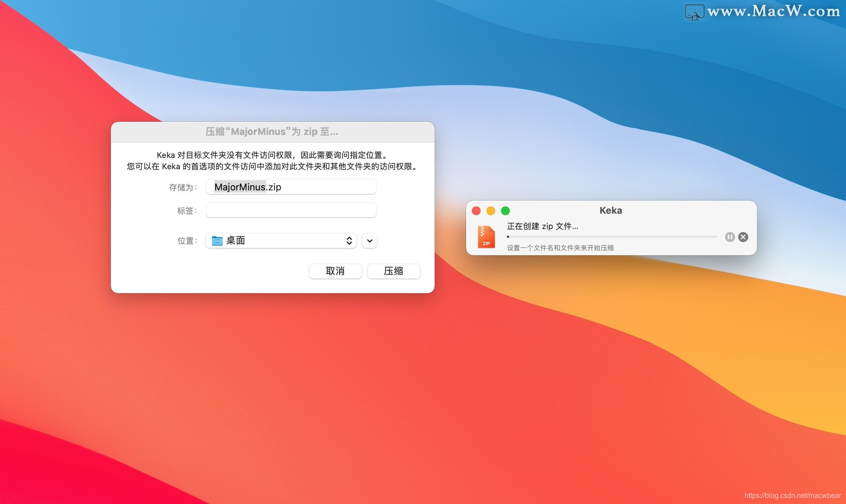The height and width of the screenshot is (504, 846).
Task: Click the dialog title 压缩"MajorMinus"为 zip 至...
Action: pos(272,132)
